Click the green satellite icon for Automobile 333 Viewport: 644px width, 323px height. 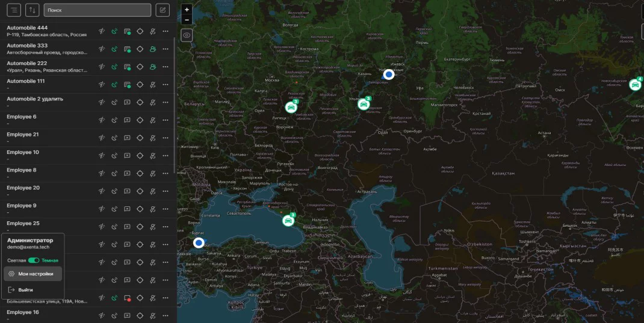point(114,49)
